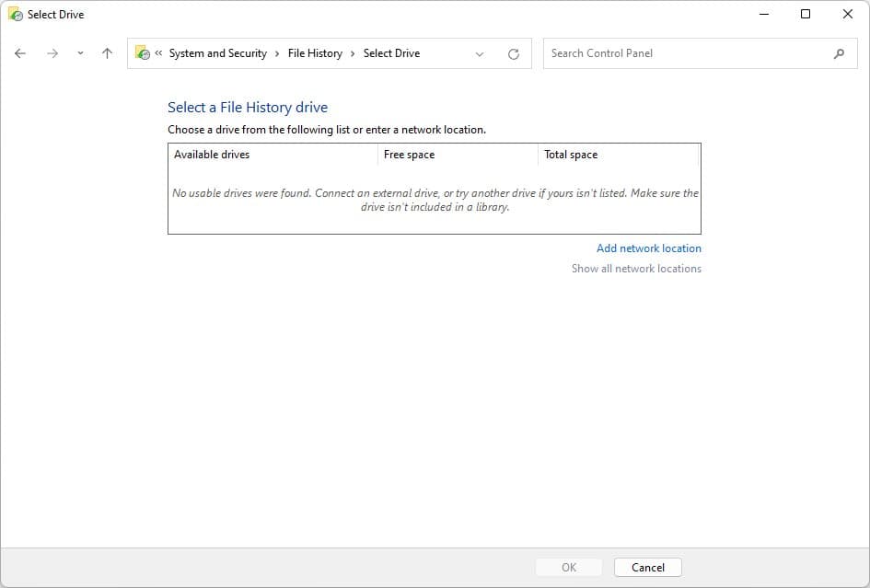The width and height of the screenshot is (870, 588).
Task: Sort by Available drives column header
Action: click(273, 155)
